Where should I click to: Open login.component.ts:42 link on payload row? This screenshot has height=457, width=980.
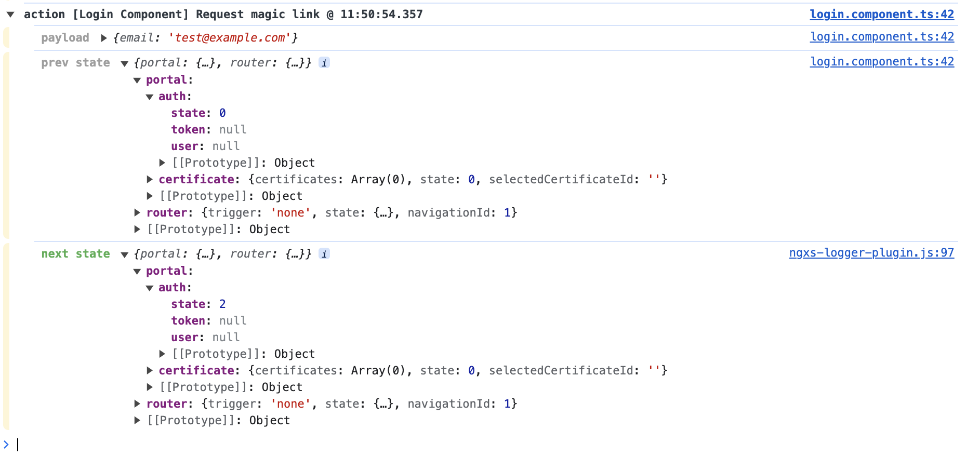coord(882,37)
